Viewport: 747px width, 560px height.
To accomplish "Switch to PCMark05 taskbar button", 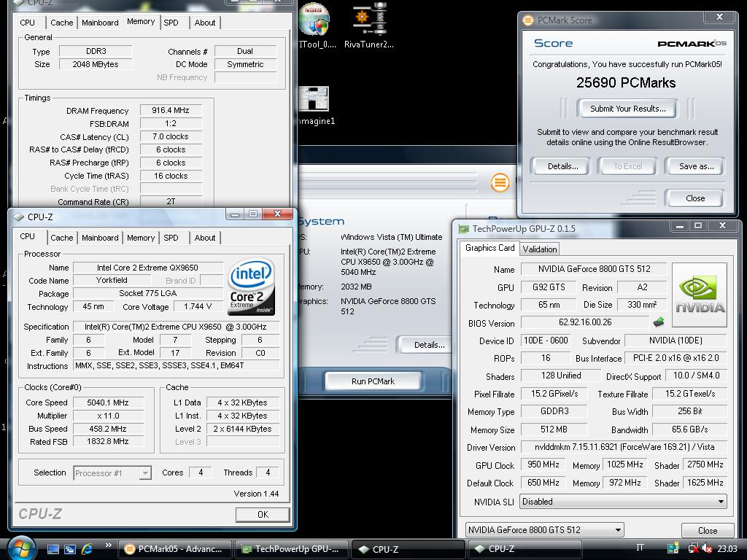I will point(174,549).
